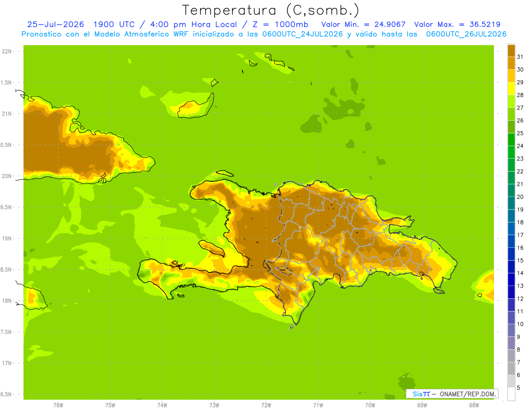Image resolution: width=532 pixels, height=411 pixels.
Task: Click gray colorbar band between 6 and 7
Action: 511,368
